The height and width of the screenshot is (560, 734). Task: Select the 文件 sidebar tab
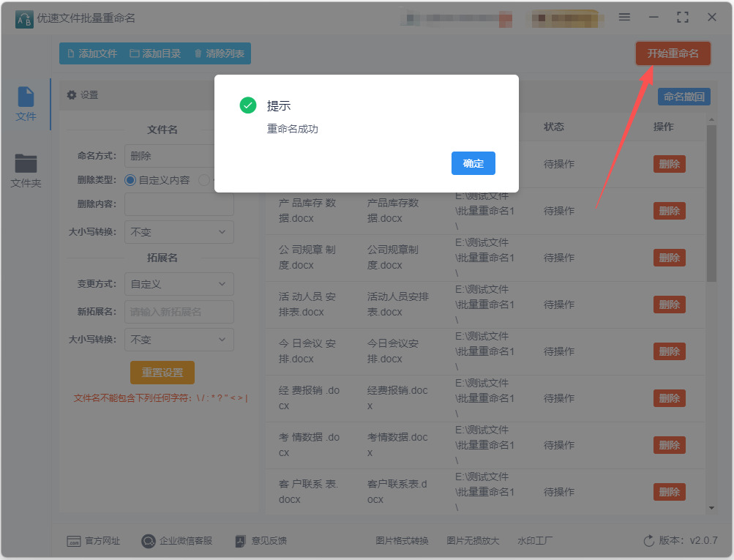click(26, 104)
